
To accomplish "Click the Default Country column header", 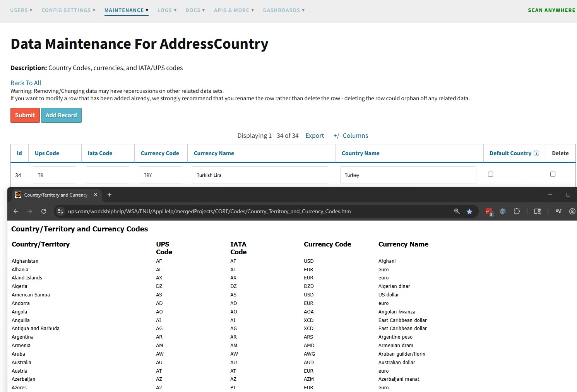I will tap(510, 153).
